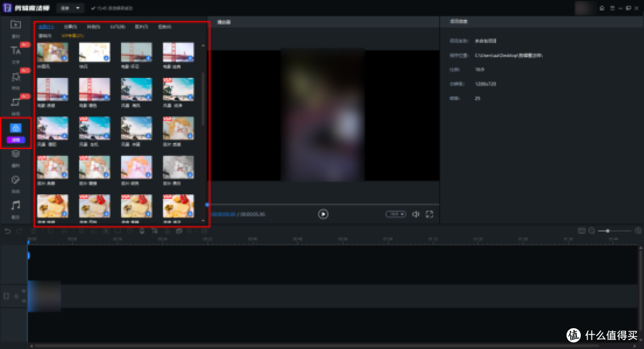The width and height of the screenshot is (644, 349).
Task: Switch to the orange VIP exclusive tab
Action: tap(73, 36)
